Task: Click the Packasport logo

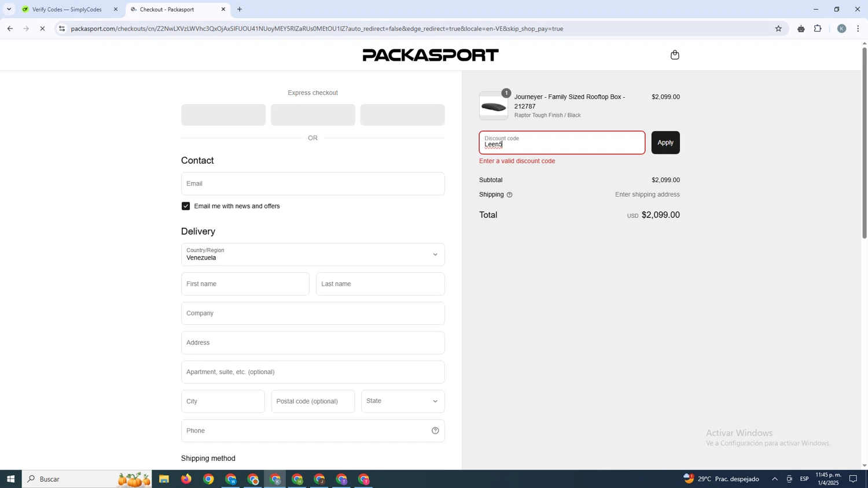Action: pos(431,55)
